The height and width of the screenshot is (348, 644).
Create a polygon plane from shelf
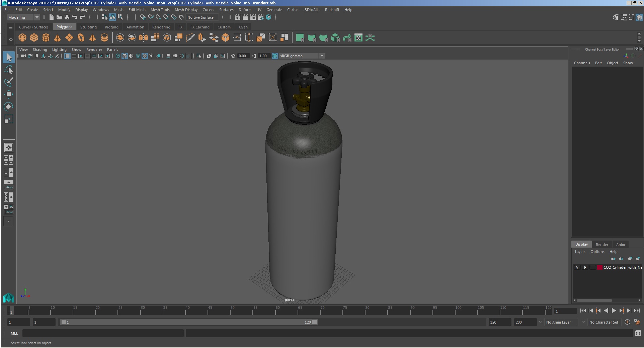[x=69, y=38]
